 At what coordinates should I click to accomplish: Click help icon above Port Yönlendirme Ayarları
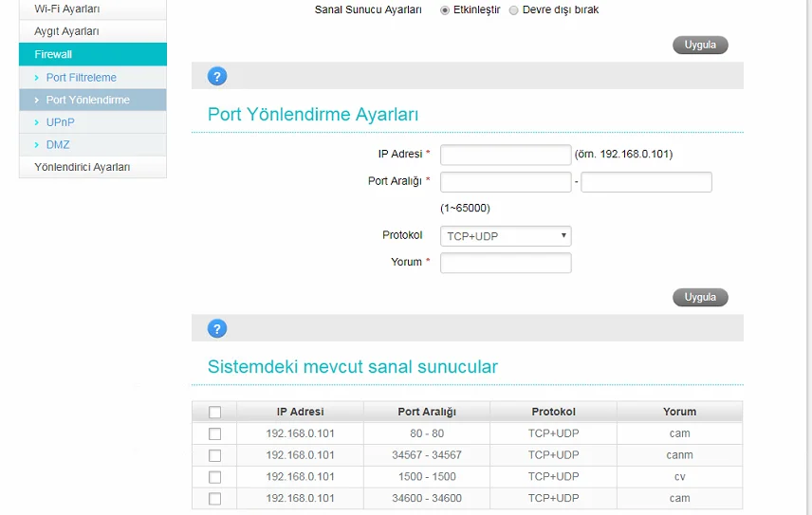tap(217, 77)
